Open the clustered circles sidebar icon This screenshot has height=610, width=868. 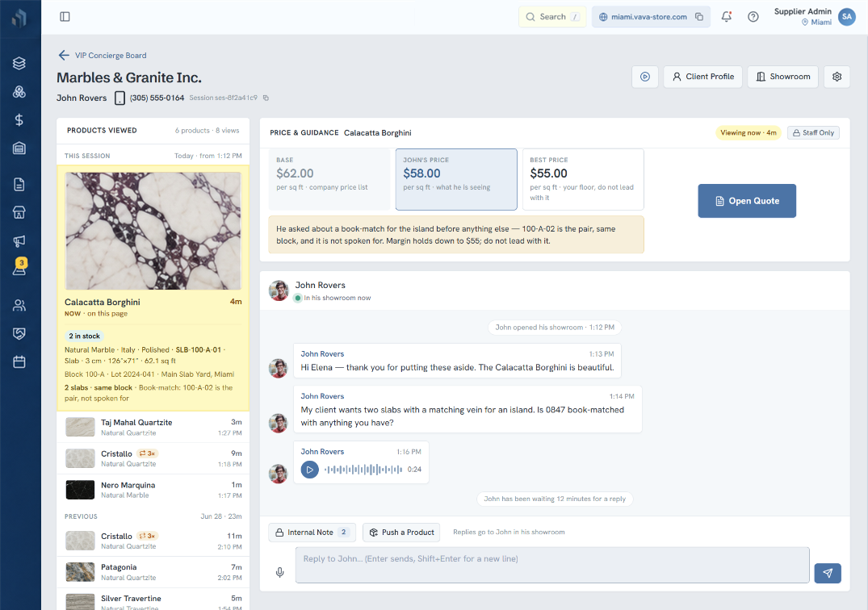19,92
